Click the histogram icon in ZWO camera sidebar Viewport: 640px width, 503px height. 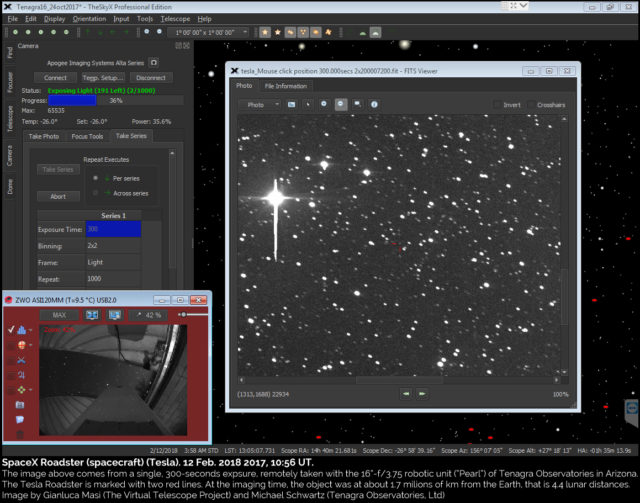click(x=21, y=328)
